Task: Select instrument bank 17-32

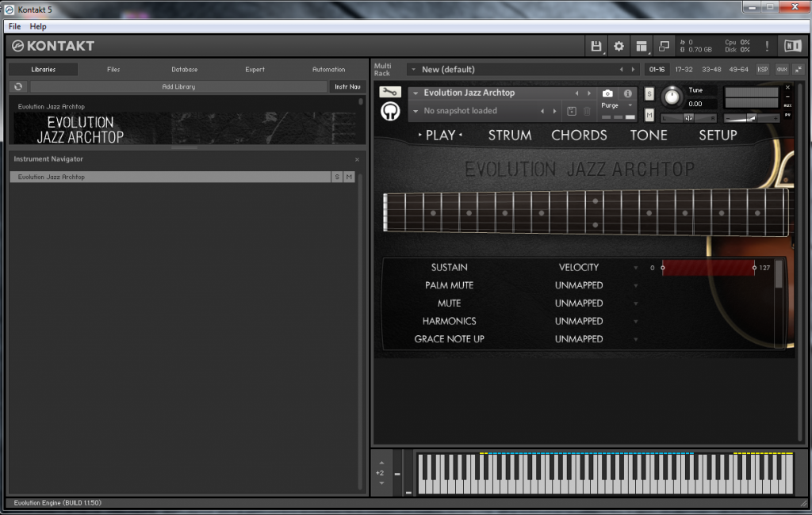Action: [x=684, y=69]
